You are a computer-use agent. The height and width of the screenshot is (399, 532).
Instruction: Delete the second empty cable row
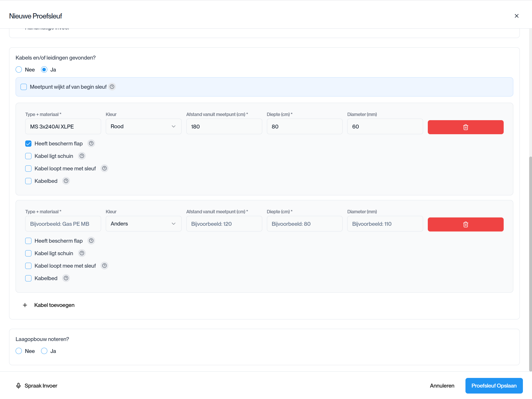tap(465, 224)
